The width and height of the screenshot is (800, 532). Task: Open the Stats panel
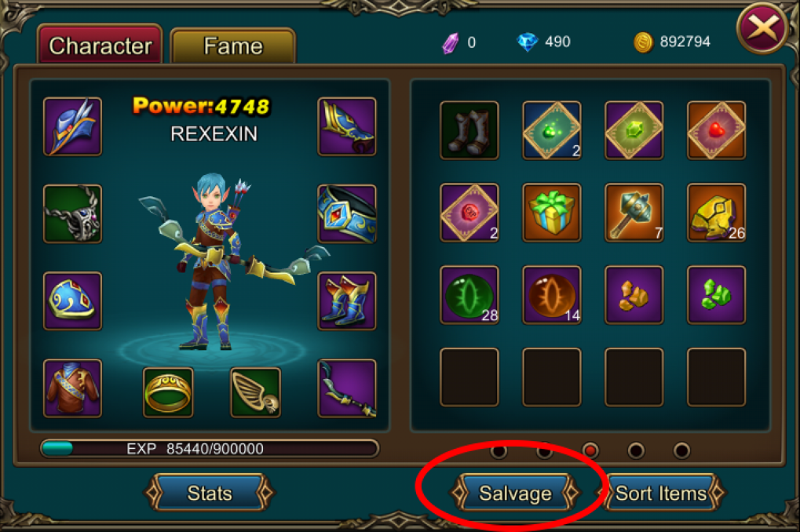pos(210,493)
